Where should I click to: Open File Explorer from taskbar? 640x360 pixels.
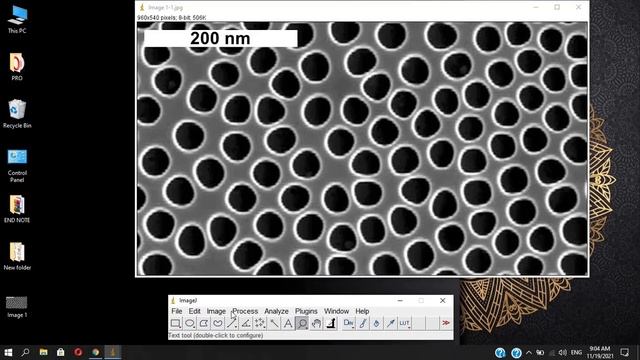click(x=43, y=352)
